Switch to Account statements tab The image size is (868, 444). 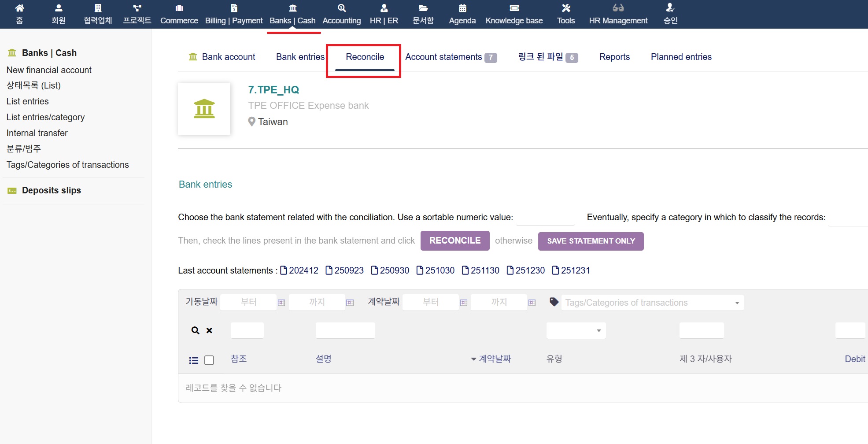[x=443, y=57]
